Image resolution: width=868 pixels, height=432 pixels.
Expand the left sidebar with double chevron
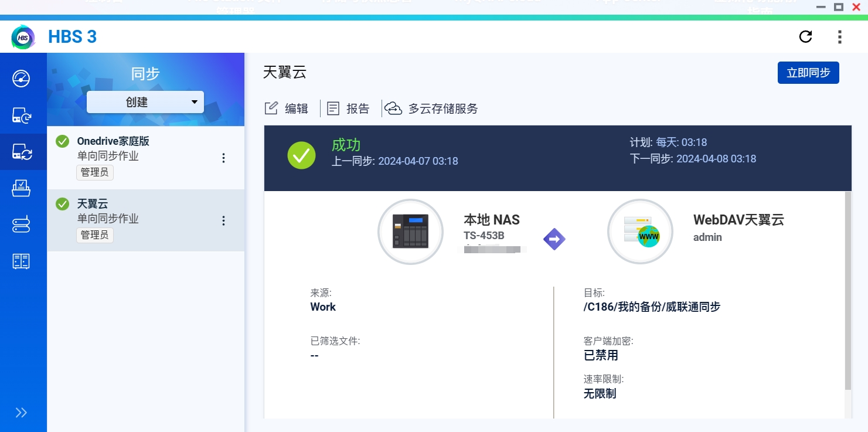[x=22, y=413]
